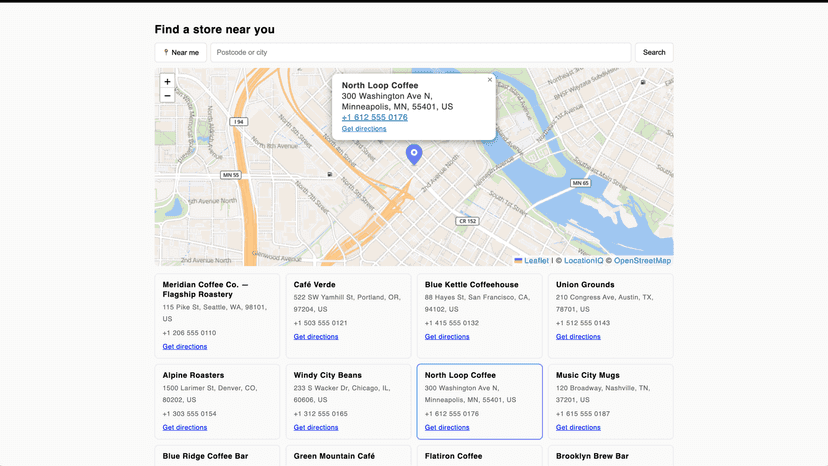Get directions to Alpine Roasters
This screenshot has width=828, height=466.
[185, 427]
